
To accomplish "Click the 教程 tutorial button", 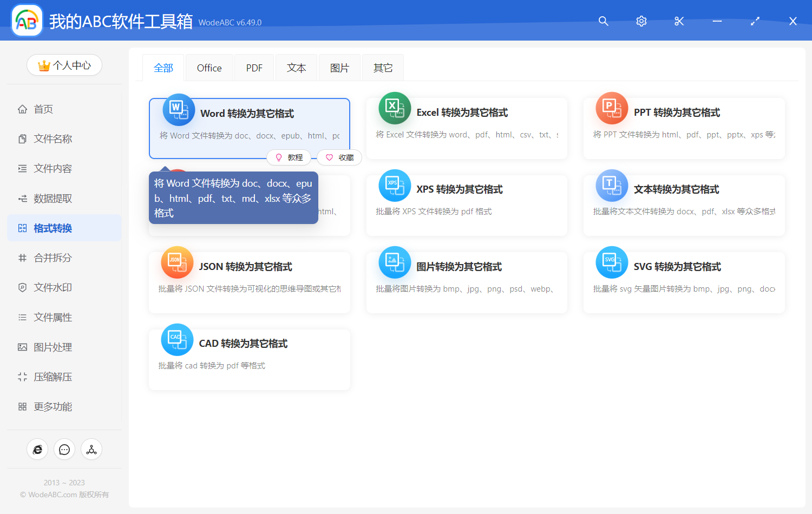I will pyautogui.click(x=289, y=157).
